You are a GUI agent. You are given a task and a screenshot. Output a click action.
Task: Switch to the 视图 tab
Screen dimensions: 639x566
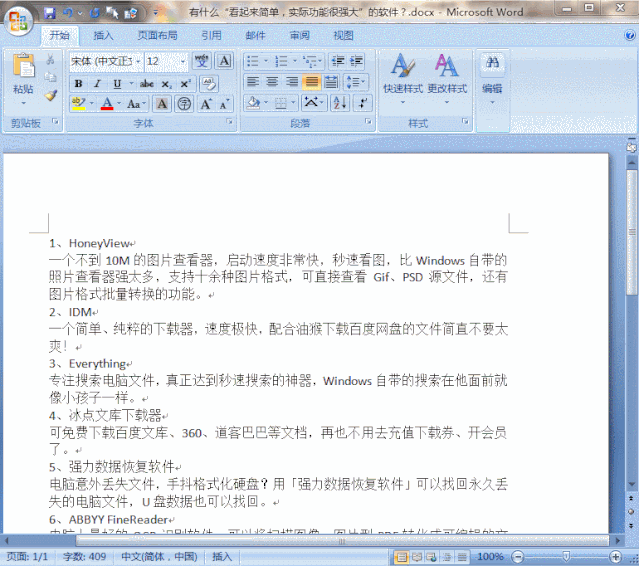tap(343, 36)
